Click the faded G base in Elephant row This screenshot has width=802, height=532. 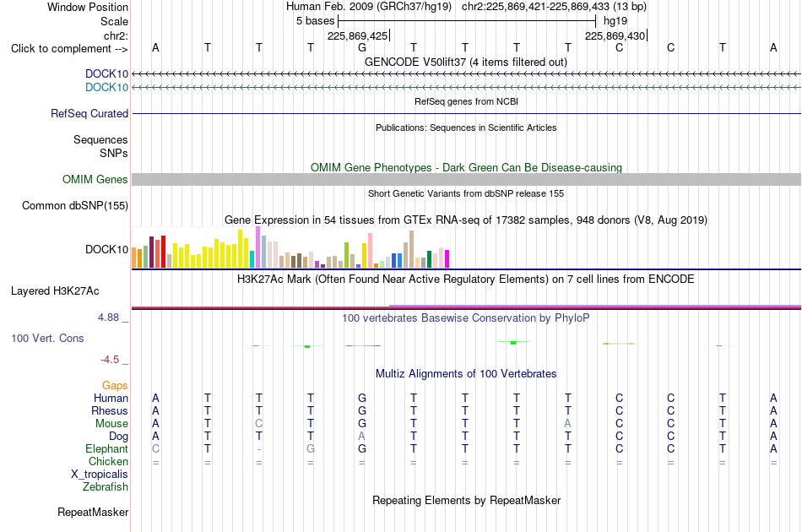point(311,449)
